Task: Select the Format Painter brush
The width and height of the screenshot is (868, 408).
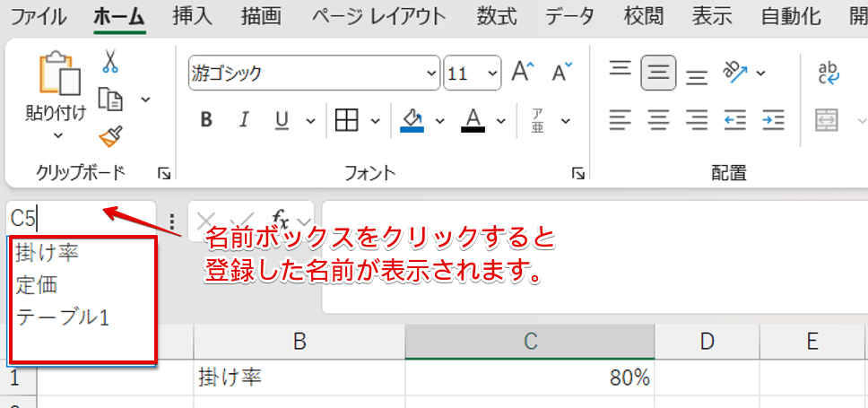Action: pyautogui.click(x=110, y=136)
